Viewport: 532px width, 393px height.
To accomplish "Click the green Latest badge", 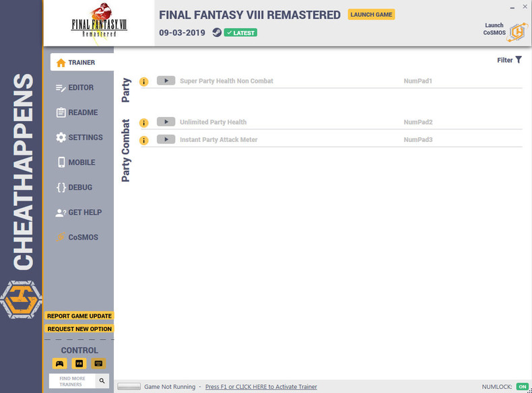I will (240, 33).
